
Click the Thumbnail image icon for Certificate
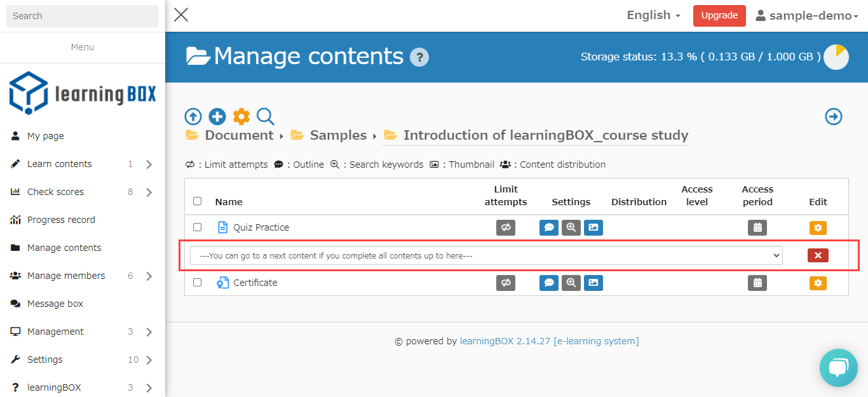593,283
